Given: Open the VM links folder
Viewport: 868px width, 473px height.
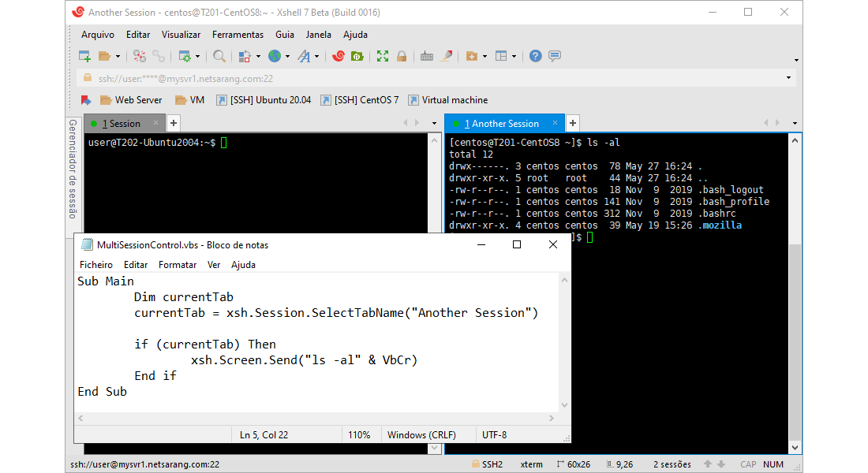Looking at the screenshot, I should [x=189, y=100].
